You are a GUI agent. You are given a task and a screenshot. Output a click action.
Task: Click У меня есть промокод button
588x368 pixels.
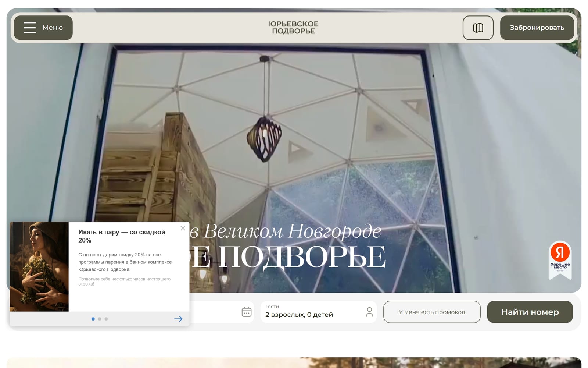(432, 312)
